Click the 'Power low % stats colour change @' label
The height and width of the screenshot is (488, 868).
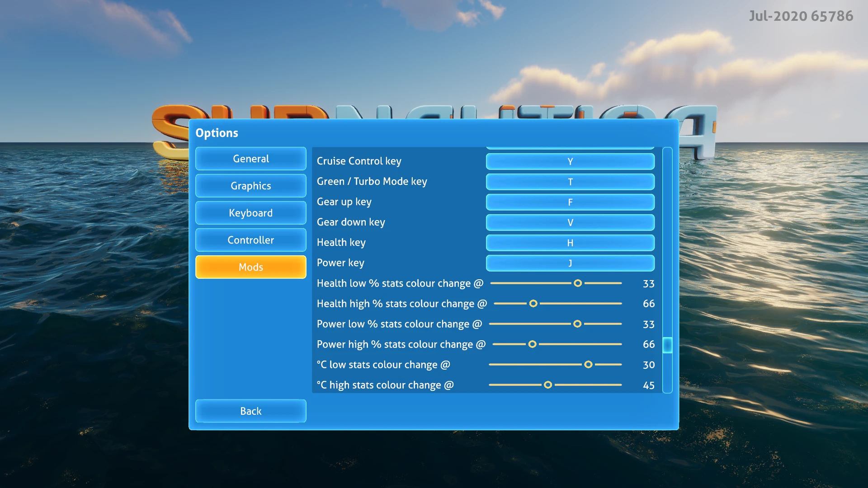point(399,324)
